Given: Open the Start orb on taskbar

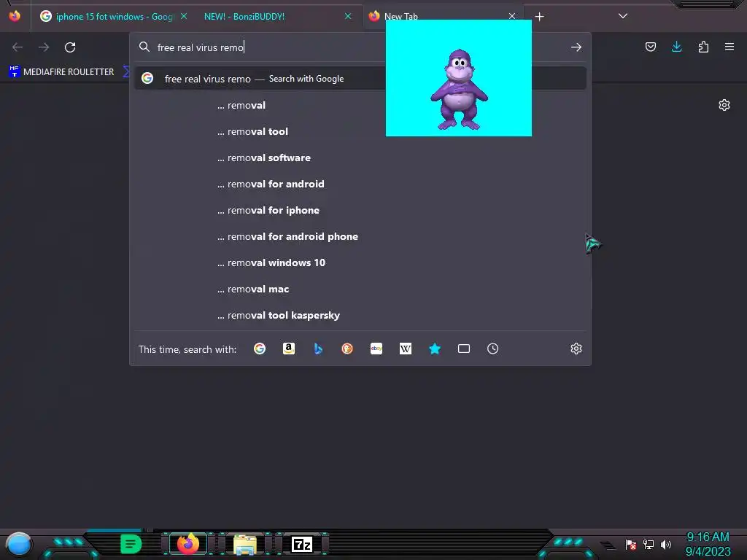Looking at the screenshot, I should pos(18,544).
